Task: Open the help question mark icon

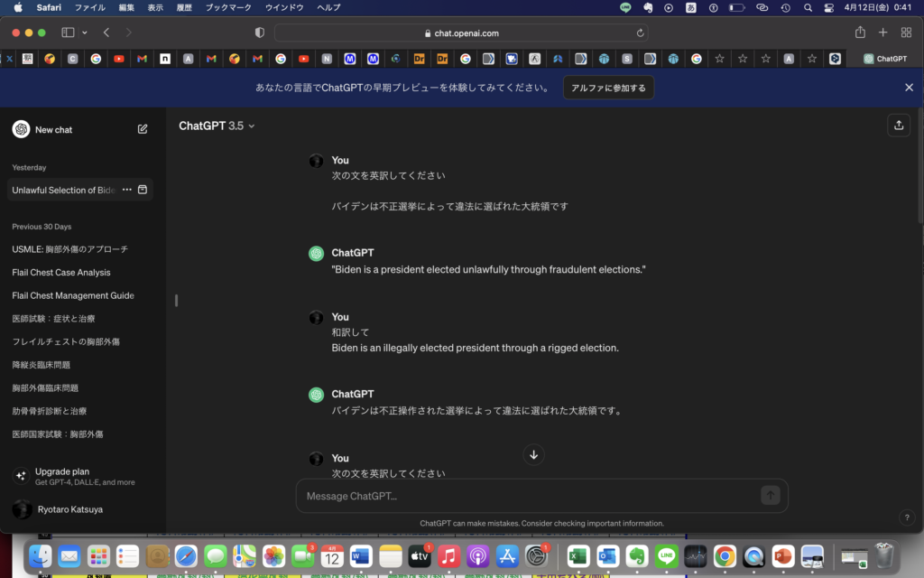Action: coord(906,517)
